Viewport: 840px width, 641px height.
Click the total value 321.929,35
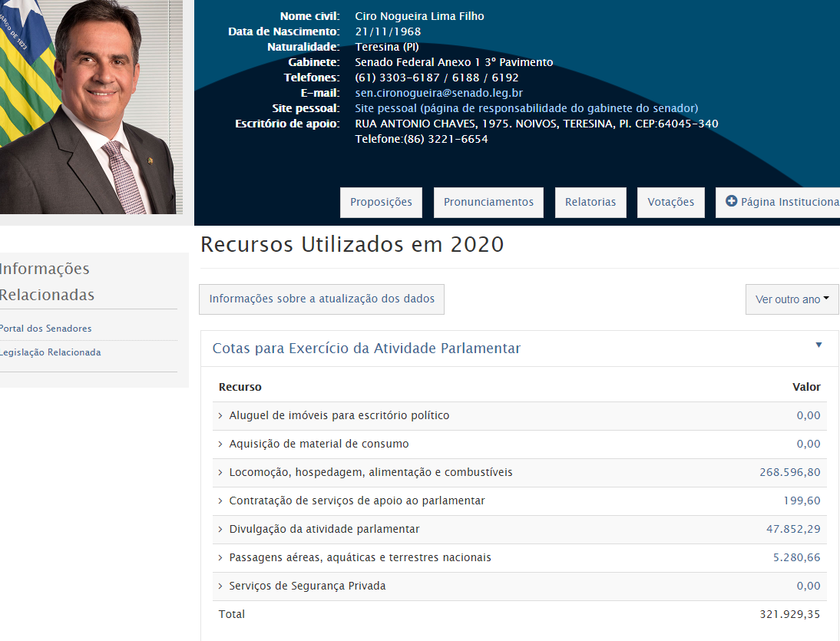click(789, 614)
